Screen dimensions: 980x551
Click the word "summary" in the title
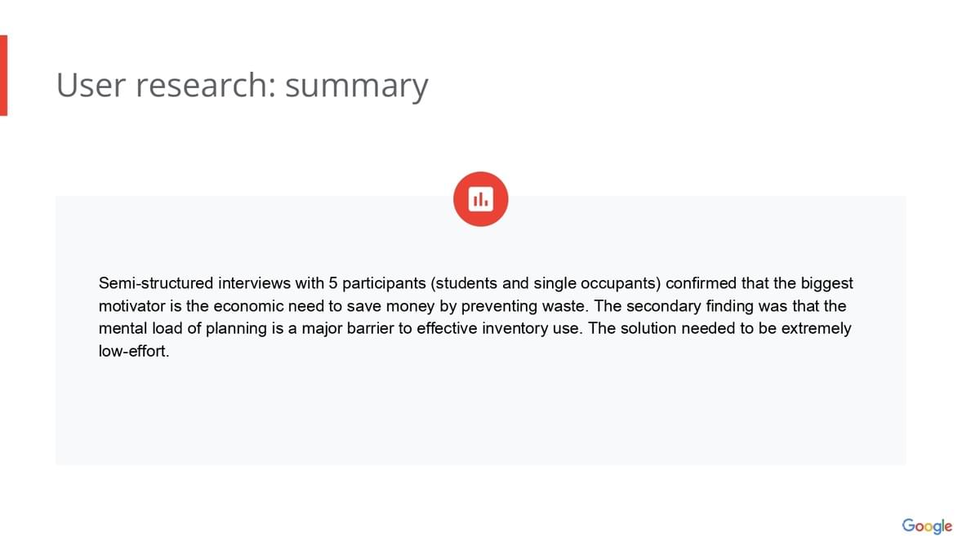tap(356, 87)
